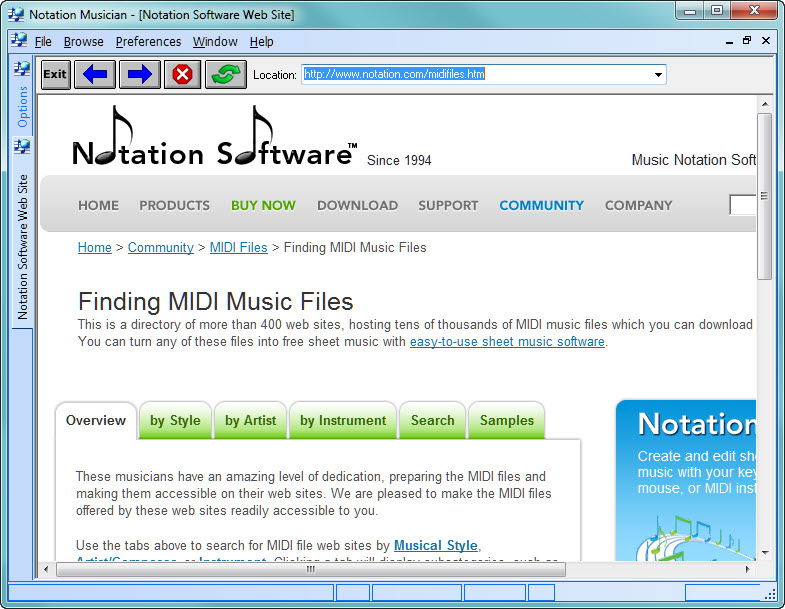
Task: Click the Exit toolbar button
Action: tap(55, 74)
